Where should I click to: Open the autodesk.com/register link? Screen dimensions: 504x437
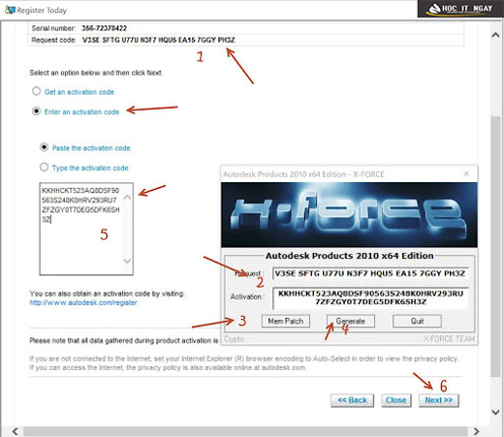(x=83, y=302)
